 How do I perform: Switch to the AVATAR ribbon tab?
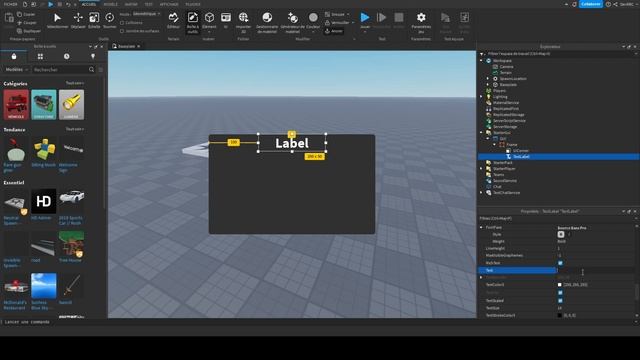131,4
